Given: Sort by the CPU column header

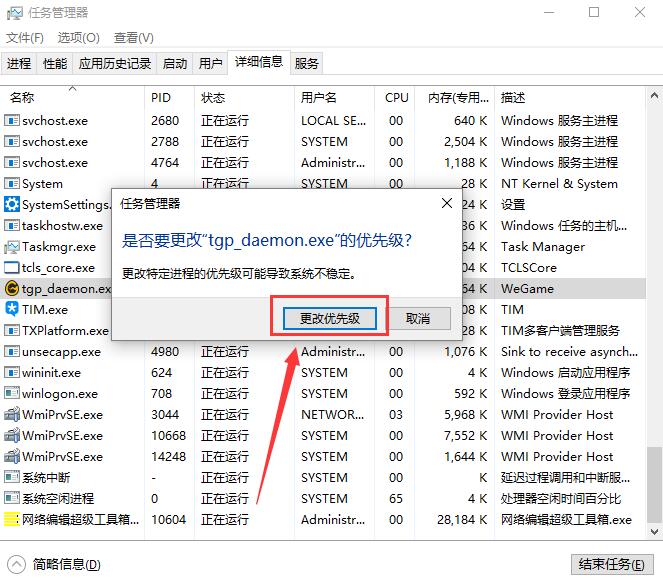Looking at the screenshot, I should pyautogui.click(x=396, y=98).
